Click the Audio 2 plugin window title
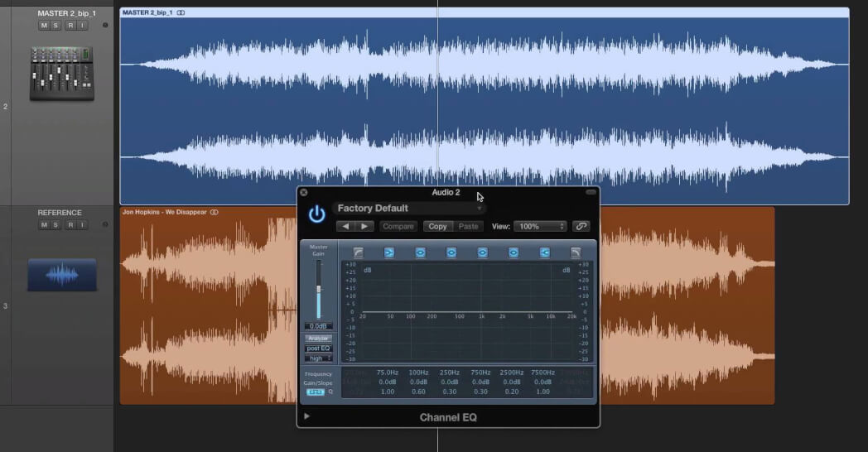The image size is (868, 452). click(446, 193)
